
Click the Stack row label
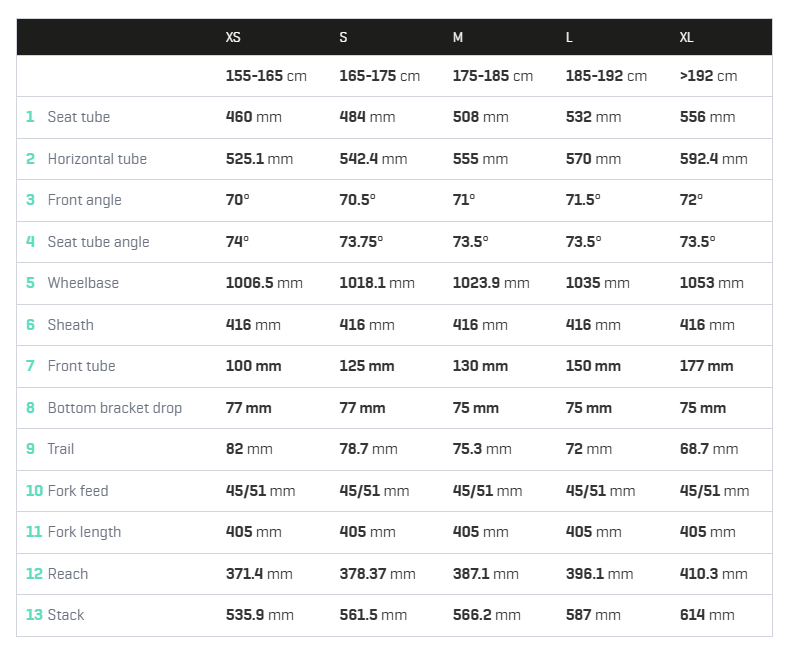(66, 615)
